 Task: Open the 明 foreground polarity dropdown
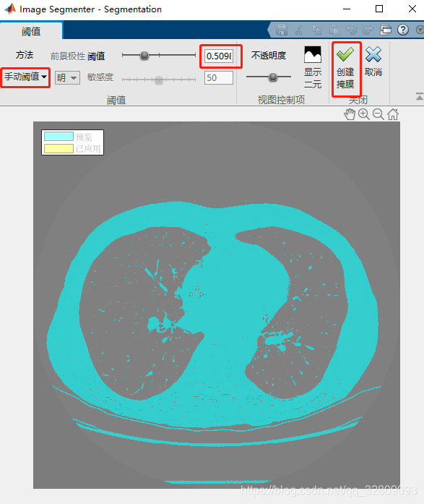67,77
